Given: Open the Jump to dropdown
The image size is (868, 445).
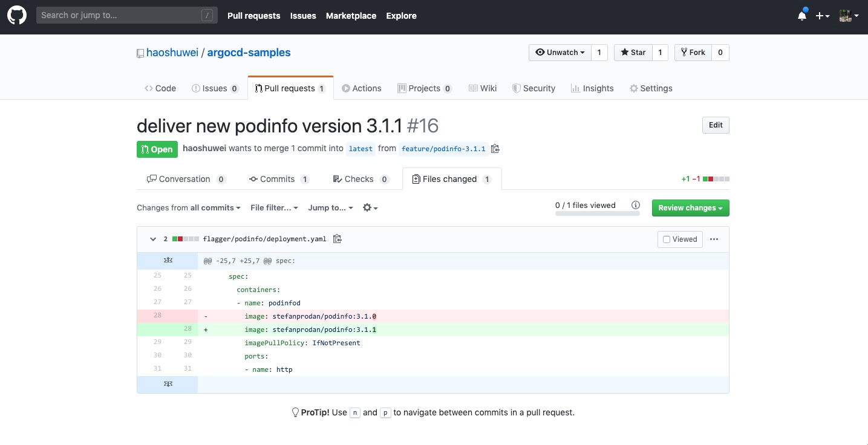Looking at the screenshot, I should pos(331,208).
